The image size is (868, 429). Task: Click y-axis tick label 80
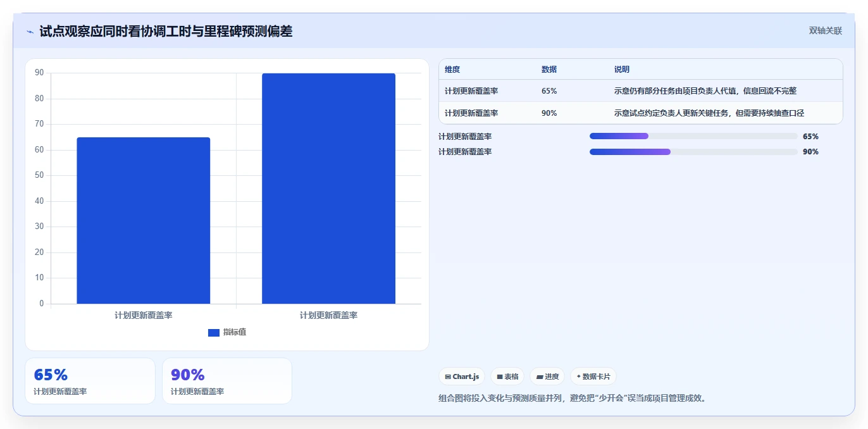39,99
